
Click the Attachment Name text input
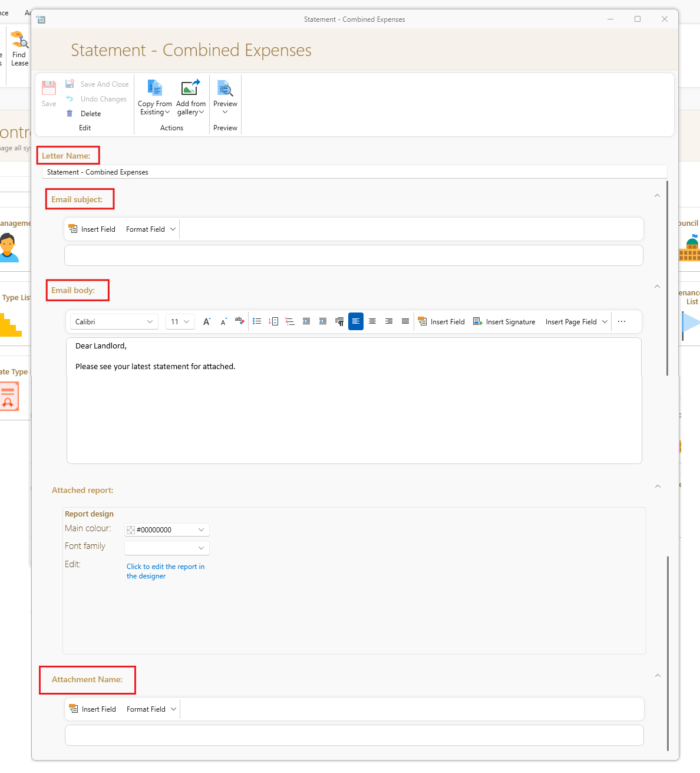click(x=354, y=735)
